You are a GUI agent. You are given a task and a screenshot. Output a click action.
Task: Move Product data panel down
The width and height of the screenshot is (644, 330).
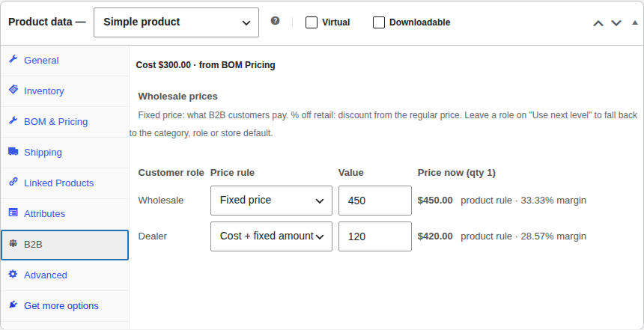616,23
